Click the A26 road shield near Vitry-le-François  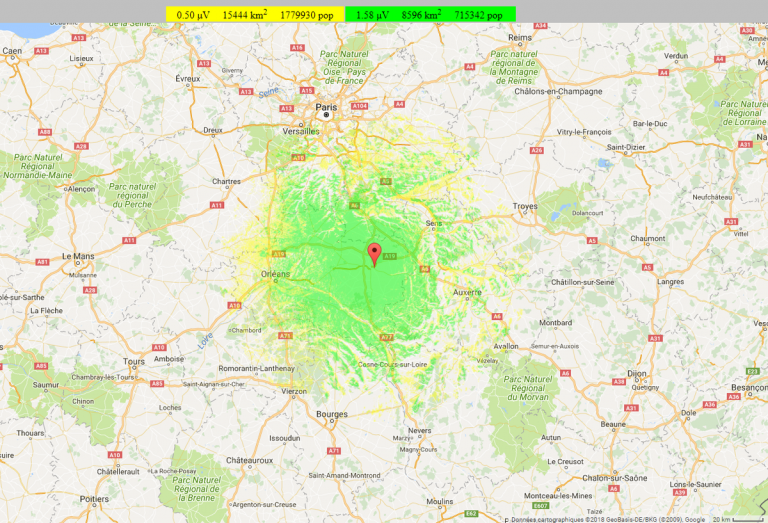tap(537, 151)
